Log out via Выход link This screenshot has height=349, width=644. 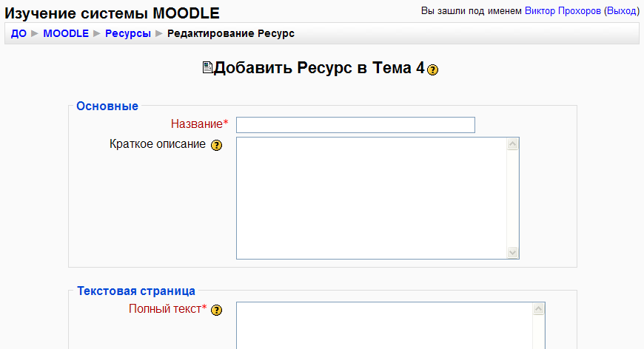click(x=621, y=11)
